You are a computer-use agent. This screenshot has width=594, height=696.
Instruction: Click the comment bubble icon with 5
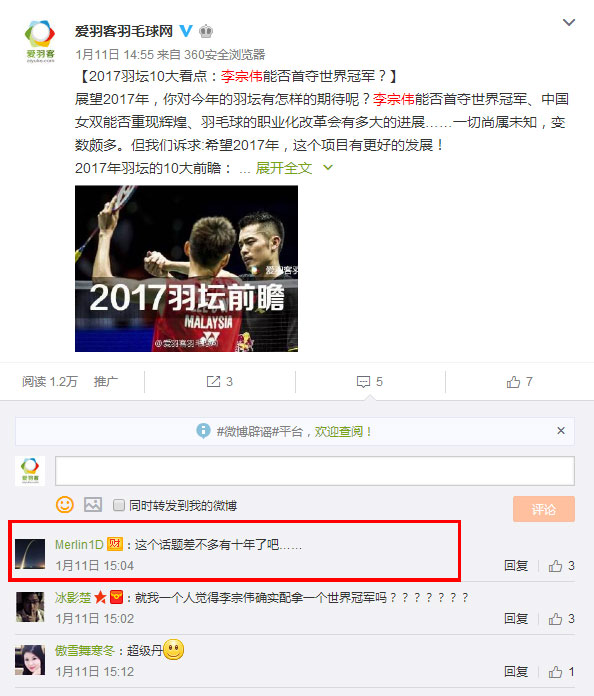(363, 382)
